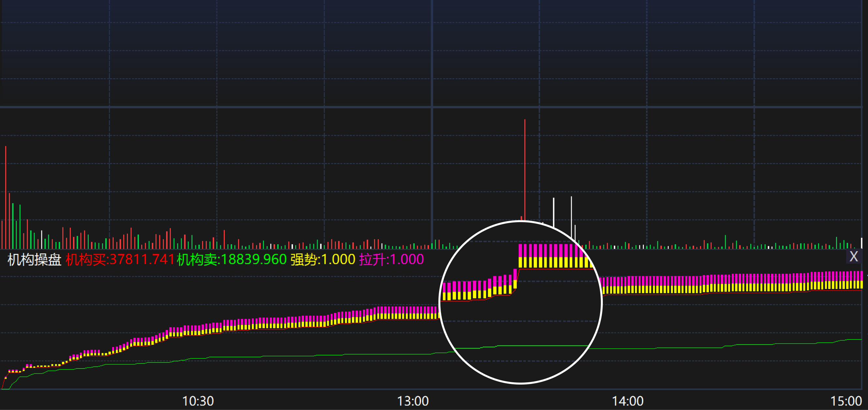Click the magenta 拉升 indicator label
Image resolution: width=868 pixels, height=410 pixels.
(391, 260)
